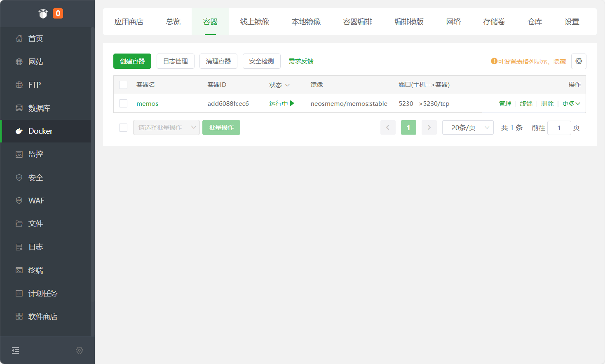Image resolution: width=605 pixels, height=364 pixels.
Task: Open 状态 status filter dropdown
Action: click(x=279, y=85)
